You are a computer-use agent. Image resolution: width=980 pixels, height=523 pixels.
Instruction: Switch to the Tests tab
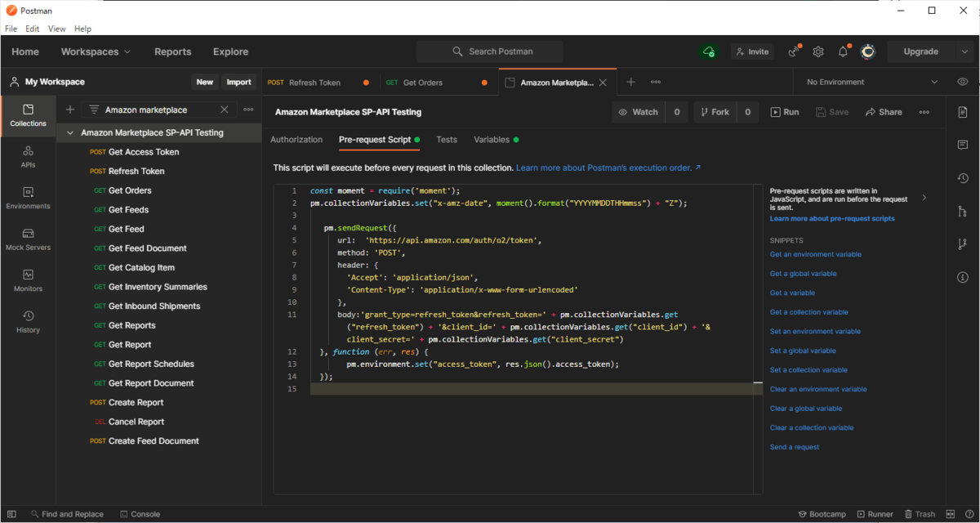click(x=447, y=140)
